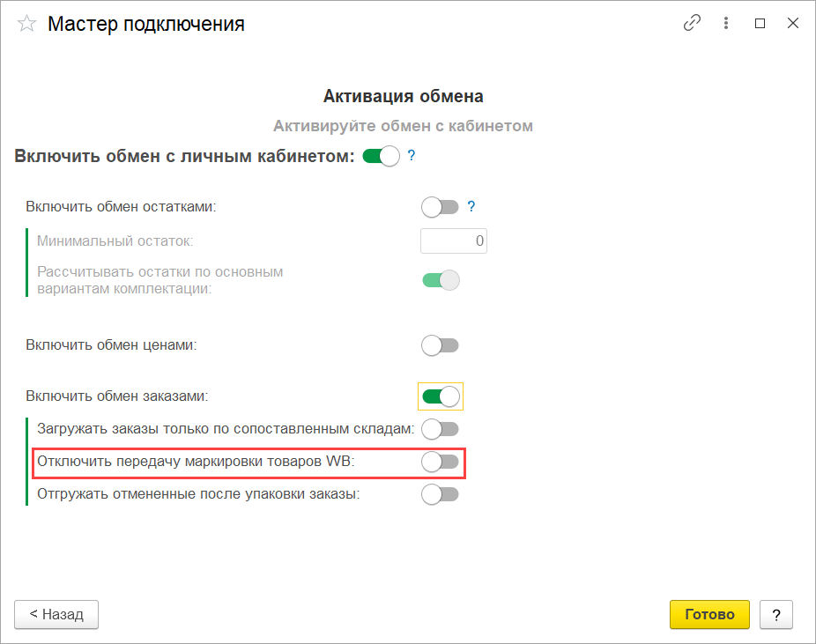Screen dimensions: 816x644
Task: Click the Минимальный остаток input field
Action: point(454,241)
